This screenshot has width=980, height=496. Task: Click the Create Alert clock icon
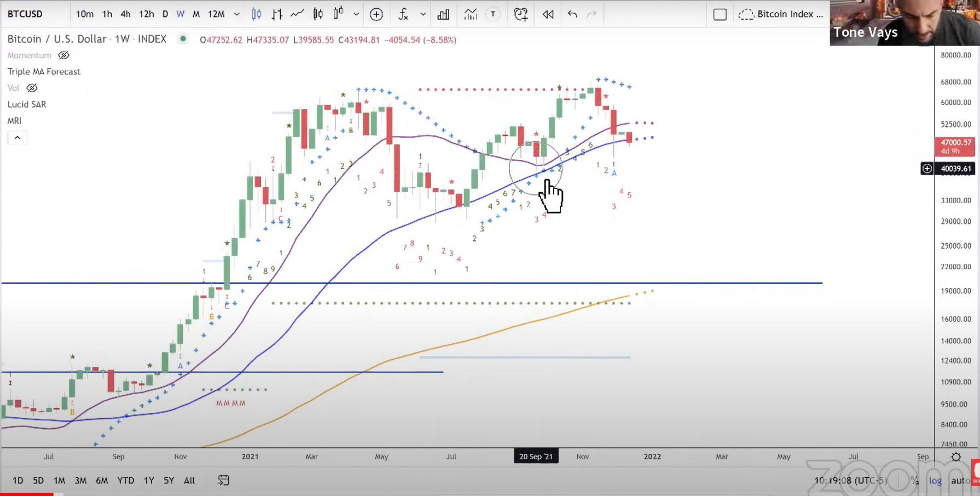tap(520, 14)
